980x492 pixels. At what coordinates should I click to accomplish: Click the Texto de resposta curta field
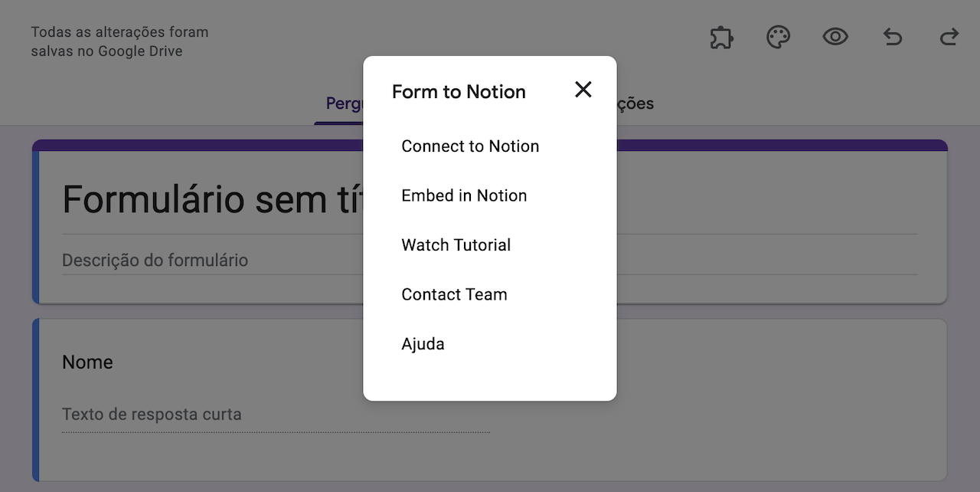[152, 415]
